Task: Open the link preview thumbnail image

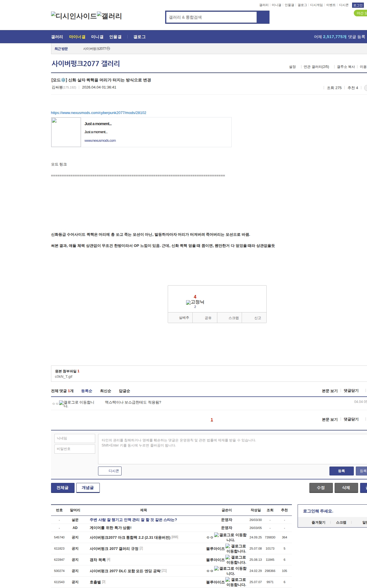Action: coord(66,132)
